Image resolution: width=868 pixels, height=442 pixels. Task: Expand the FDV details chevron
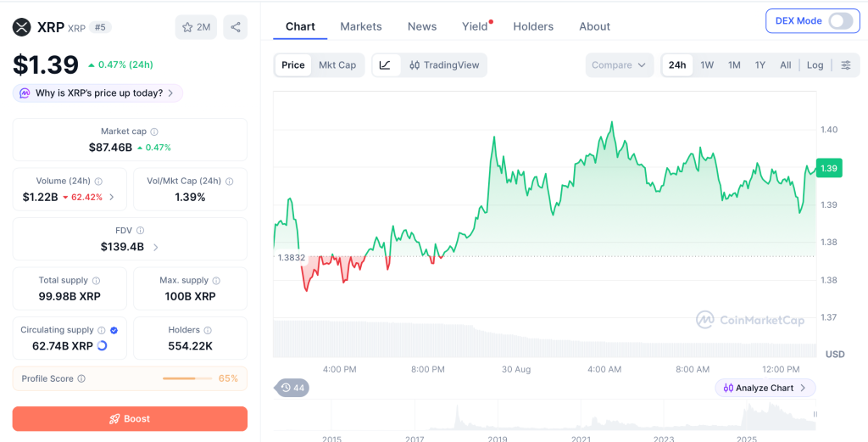click(156, 247)
